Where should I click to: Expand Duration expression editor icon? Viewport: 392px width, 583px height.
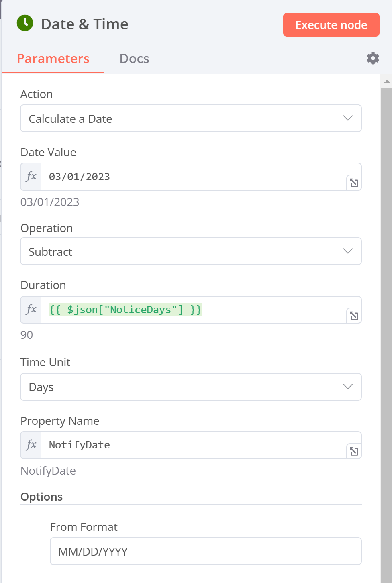click(x=354, y=316)
